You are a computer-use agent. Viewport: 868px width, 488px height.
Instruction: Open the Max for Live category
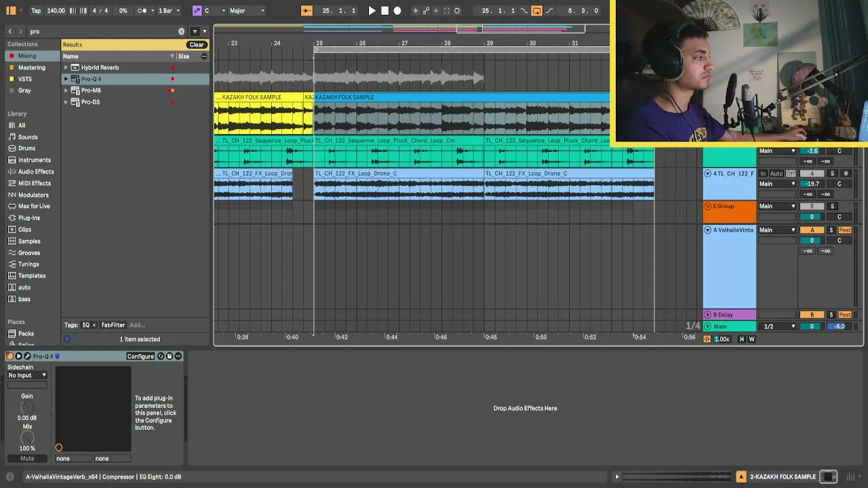33,206
